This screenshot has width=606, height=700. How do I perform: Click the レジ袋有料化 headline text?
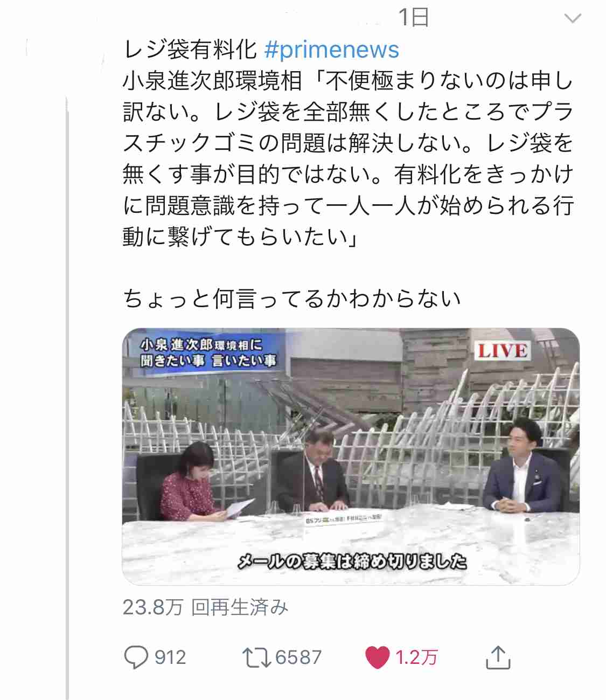click(190, 50)
